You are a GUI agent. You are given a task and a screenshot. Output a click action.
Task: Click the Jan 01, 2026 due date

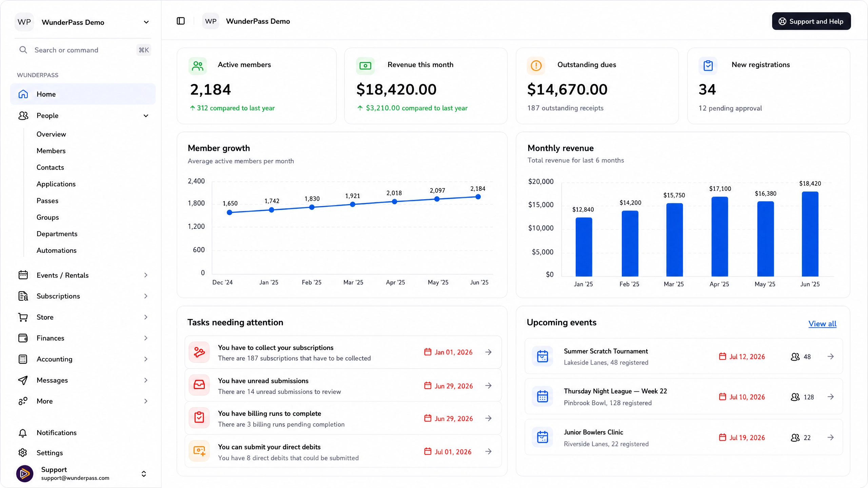(x=448, y=352)
